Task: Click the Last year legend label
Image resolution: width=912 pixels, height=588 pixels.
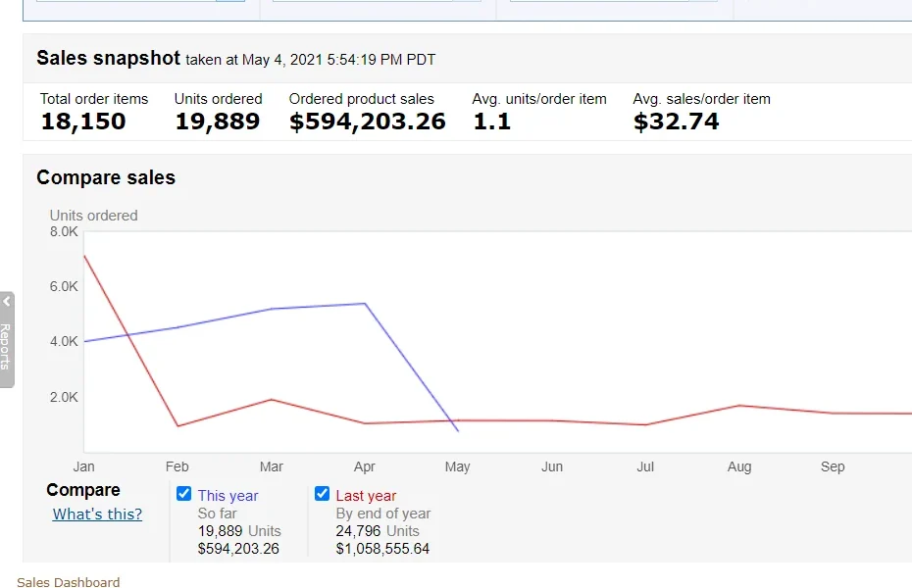Action: click(x=366, y=496)
